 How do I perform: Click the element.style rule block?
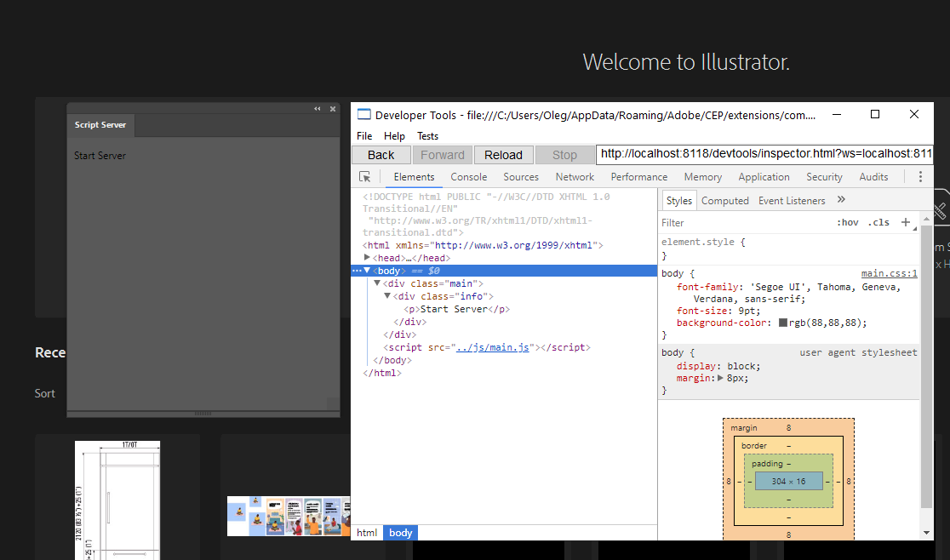click(789, 249)
